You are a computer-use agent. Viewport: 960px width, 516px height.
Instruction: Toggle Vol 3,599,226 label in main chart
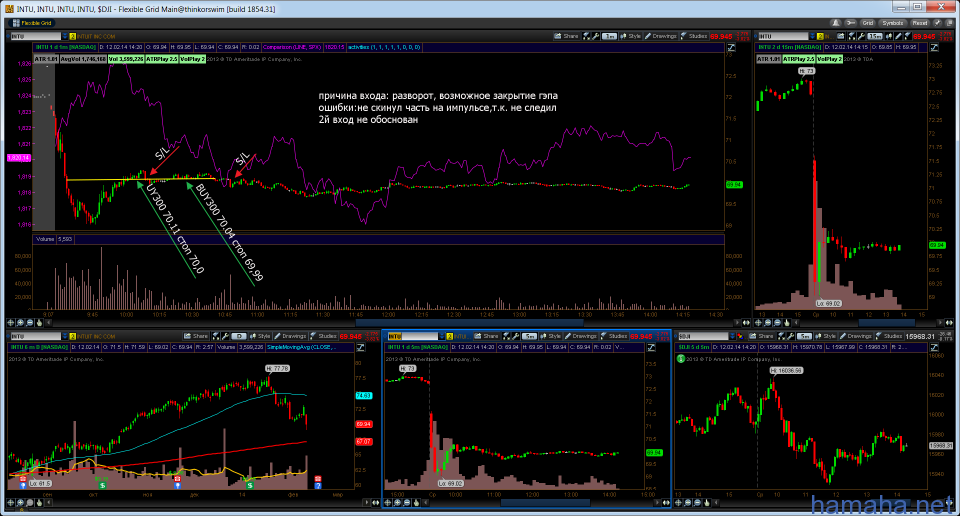[x=126, y=59]
